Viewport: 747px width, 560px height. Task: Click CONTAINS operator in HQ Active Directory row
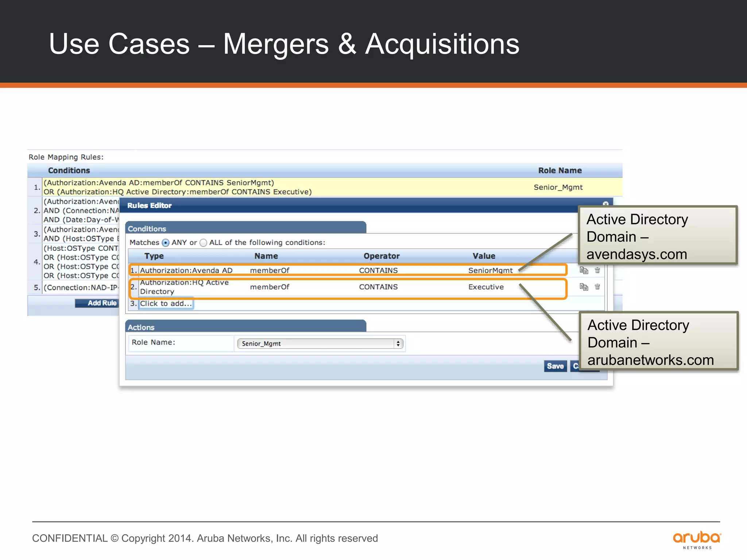[378, 287]
